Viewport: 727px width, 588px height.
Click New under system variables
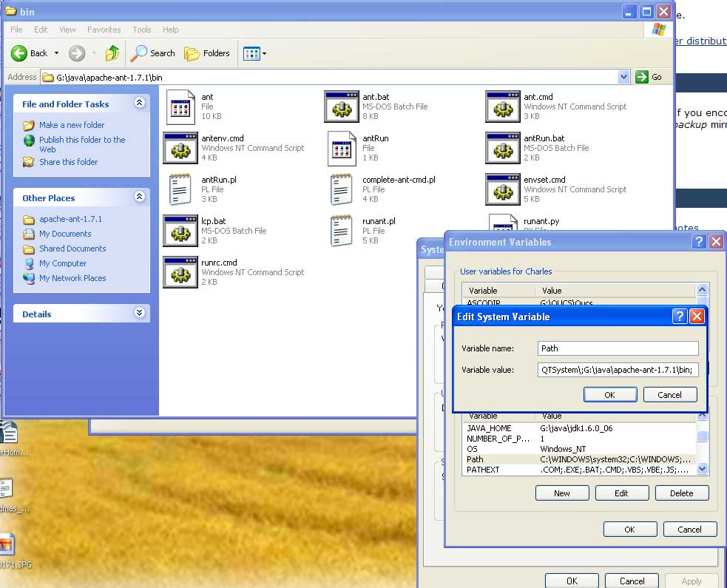pos(562,493)
